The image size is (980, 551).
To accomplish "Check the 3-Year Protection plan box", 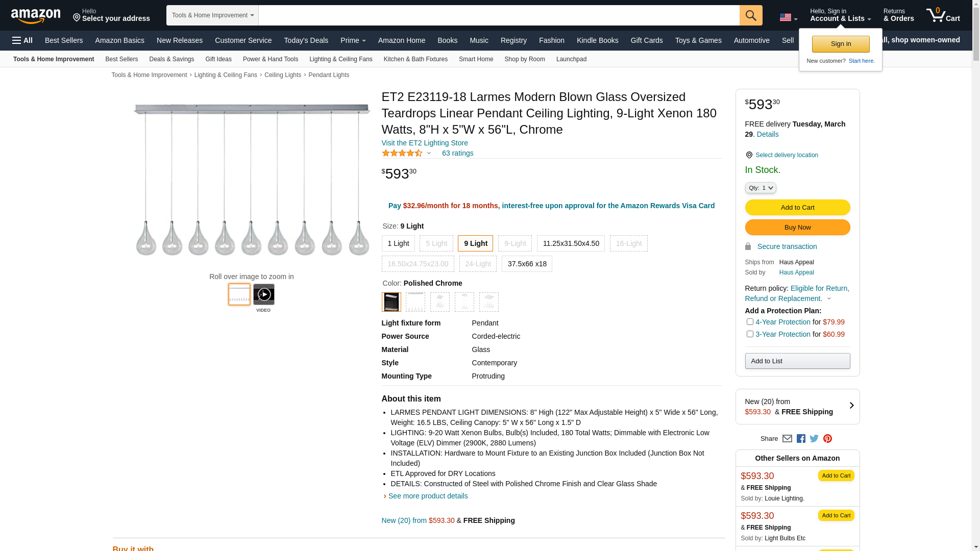I will [750, 334].
